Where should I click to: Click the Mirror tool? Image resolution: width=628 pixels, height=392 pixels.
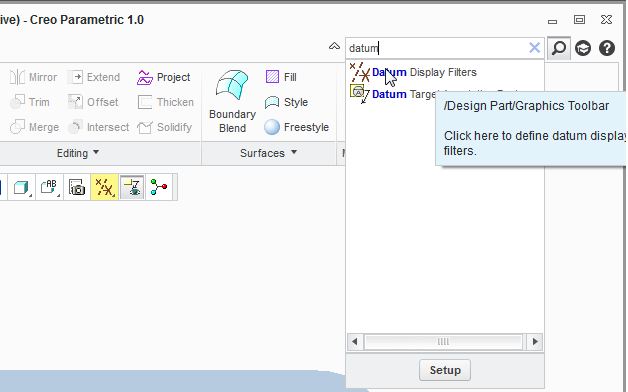coord(34,77)
